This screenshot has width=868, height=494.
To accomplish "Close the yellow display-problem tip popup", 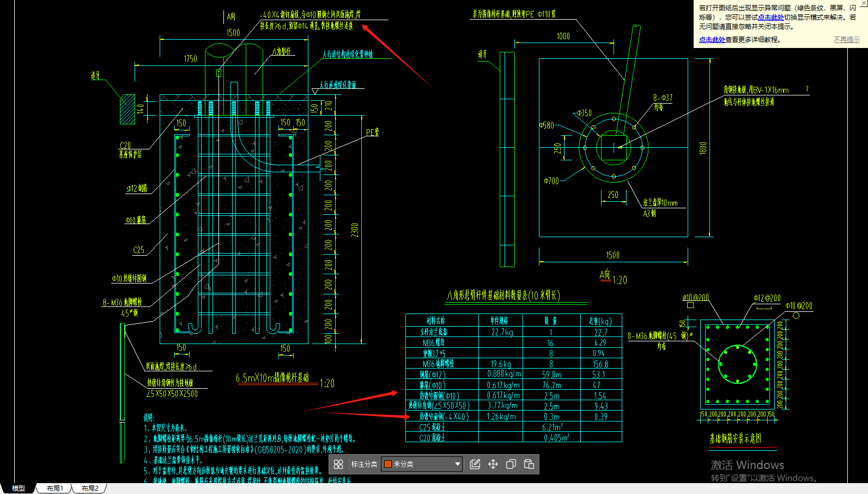I will 863,3.
